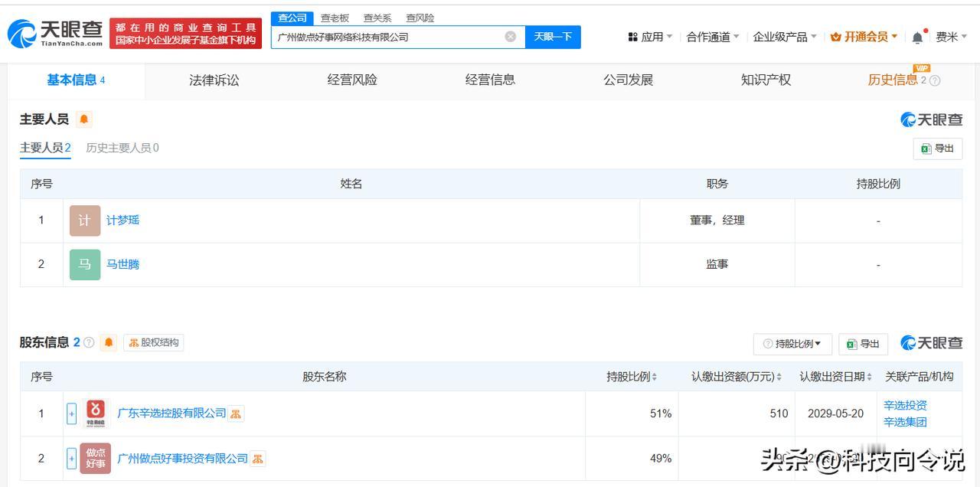Image resolution: width=980 pixels, height=487 pixels.
Task: Click the crown icon of 开通会员
Action: 836,37
